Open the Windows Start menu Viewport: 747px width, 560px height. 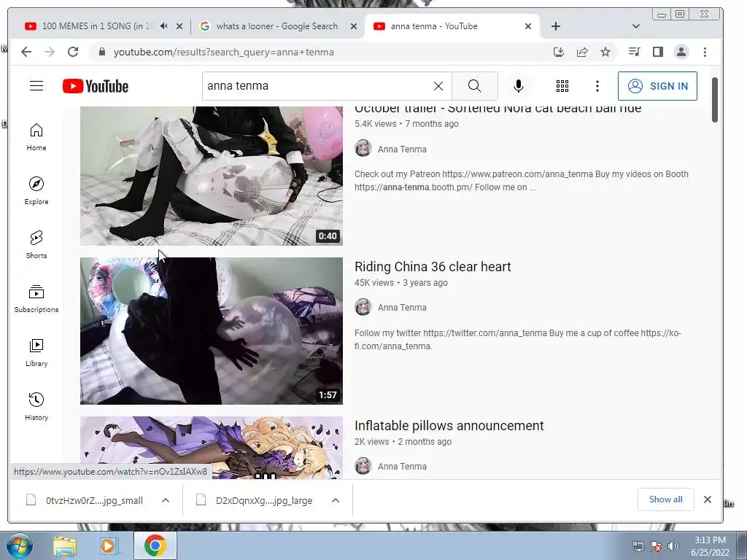19,545
